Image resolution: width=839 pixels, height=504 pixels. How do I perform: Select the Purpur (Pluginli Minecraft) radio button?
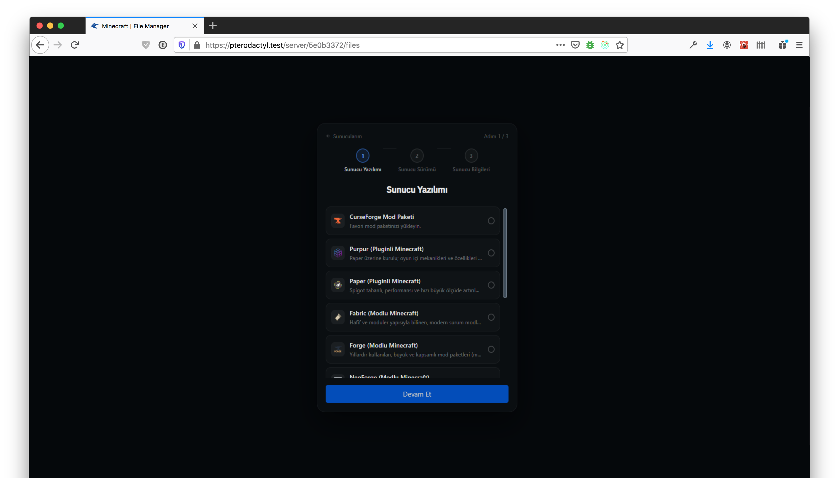pos(491,253)
